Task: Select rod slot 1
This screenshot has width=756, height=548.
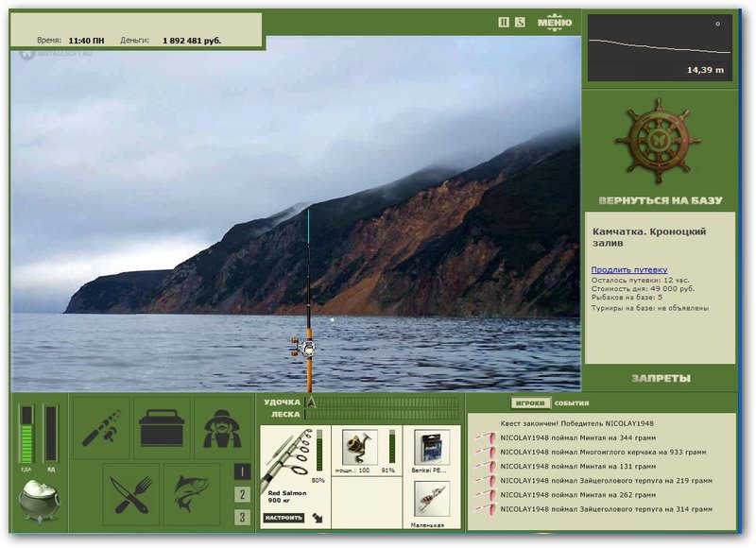Action: 242,471
